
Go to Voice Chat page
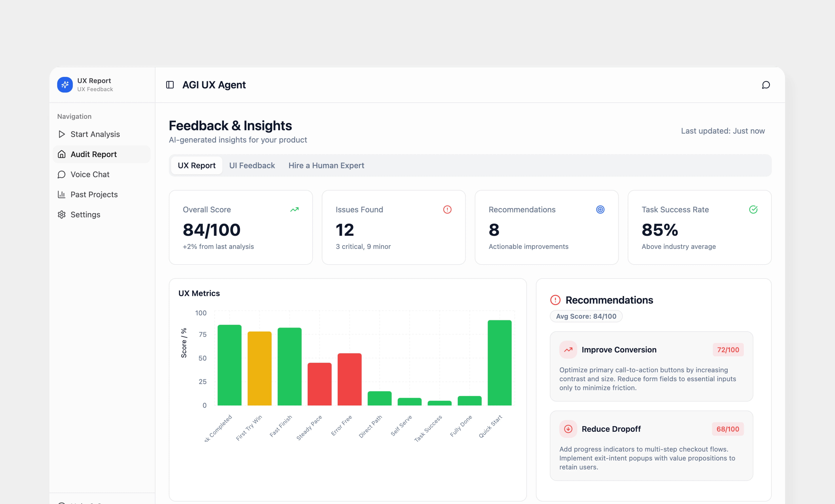click(x=90, y=174)
